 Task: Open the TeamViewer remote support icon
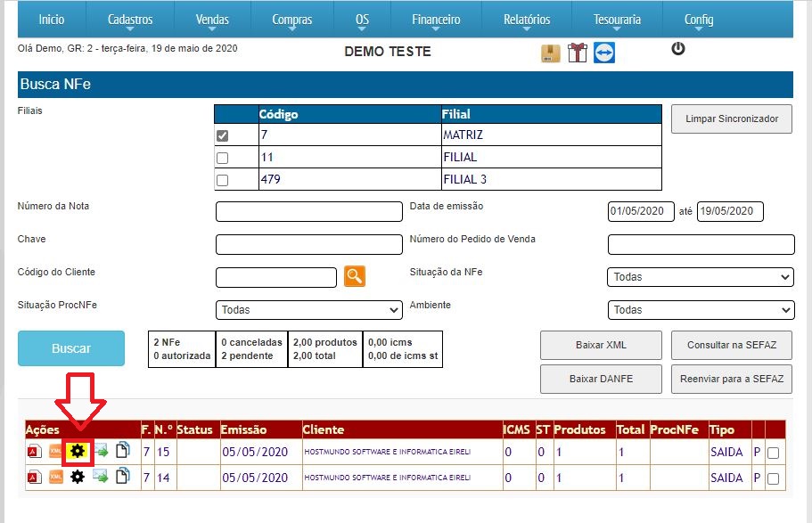click(603, 53)
